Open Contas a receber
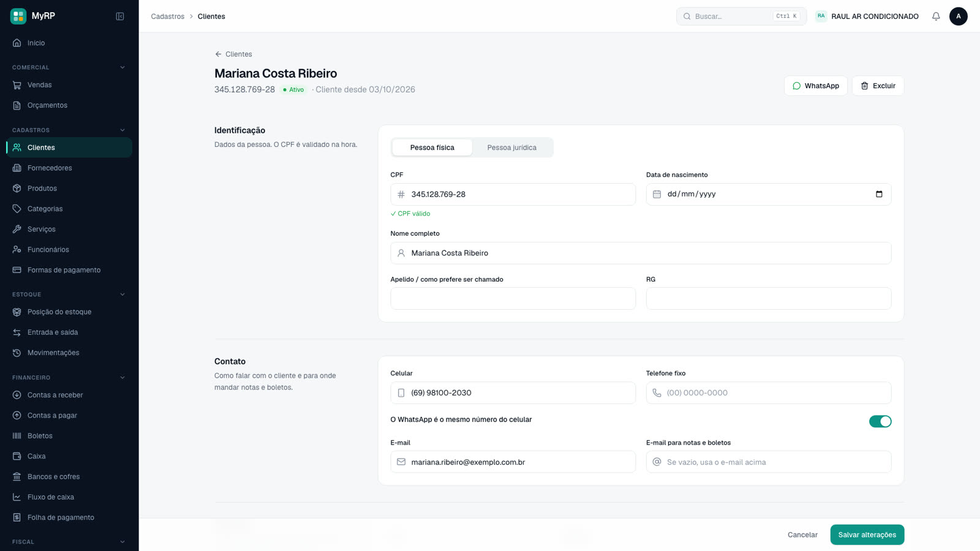The image size is (980, 551). pyautogui.click(x=69, y=395)
